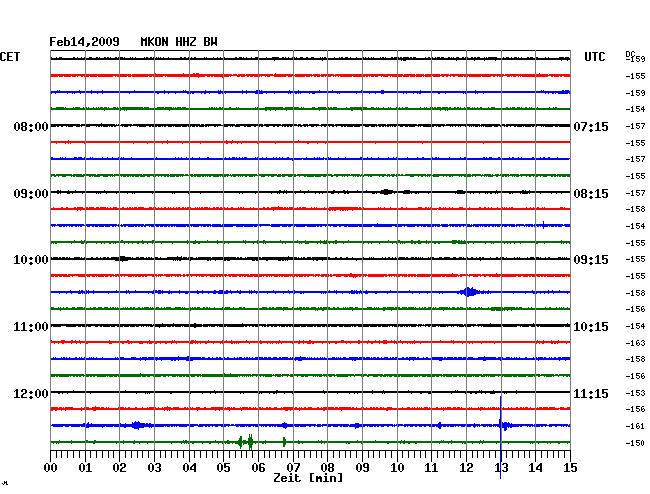Select minute label 06 on the time axis

258,468
